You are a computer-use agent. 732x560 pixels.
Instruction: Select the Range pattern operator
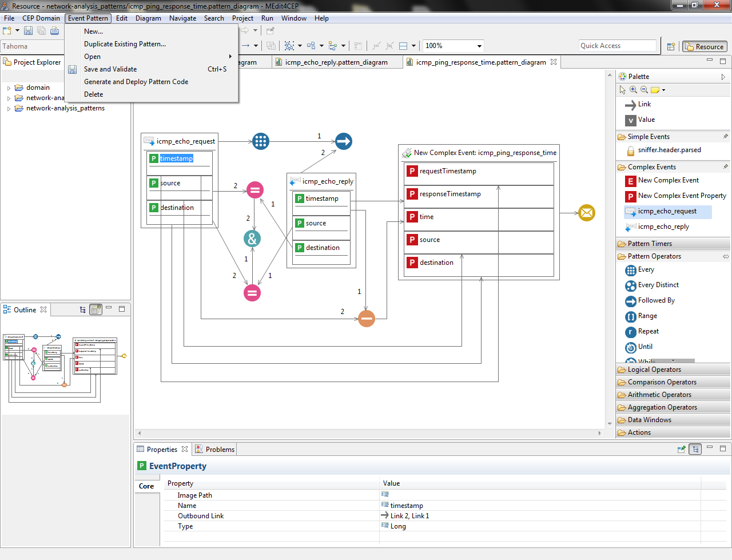click(641, 316)
